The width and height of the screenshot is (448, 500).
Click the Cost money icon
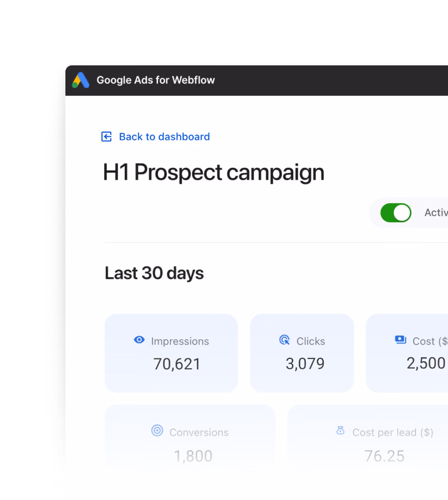pyautogui.click(x=401, y=340)
